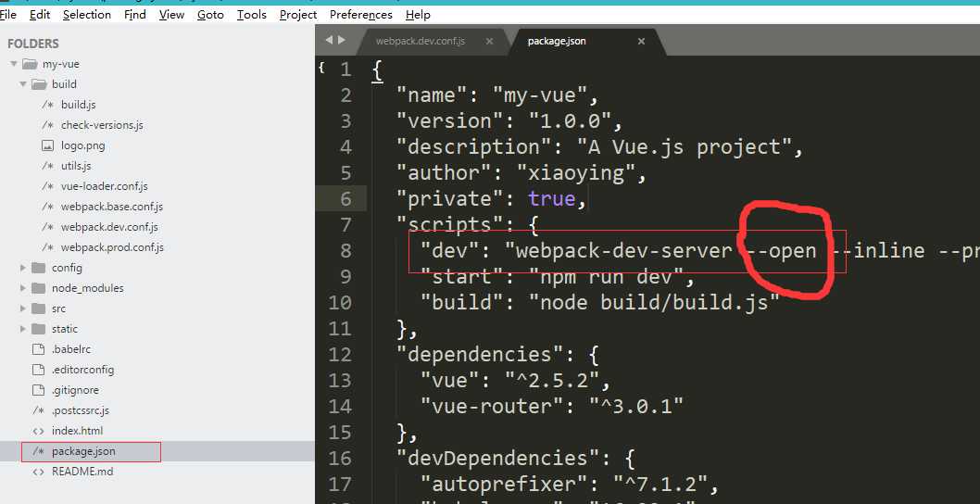
Task: Click the .babelrc file icon
Action: (39, 349)
